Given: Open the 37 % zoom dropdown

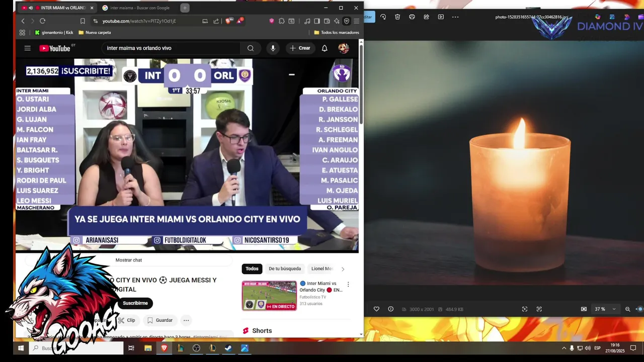Looking at the screenshot, I should tap(605, 309).
